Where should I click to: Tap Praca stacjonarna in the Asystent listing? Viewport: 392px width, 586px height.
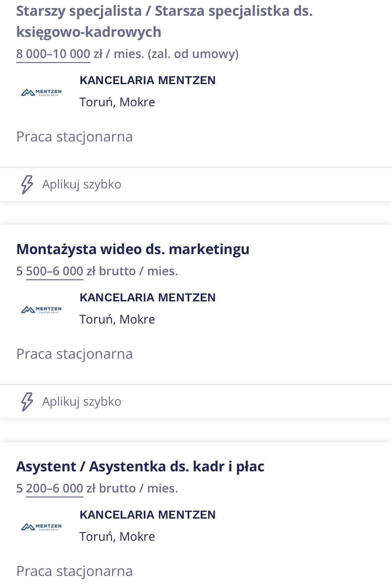tap(74, 571)
